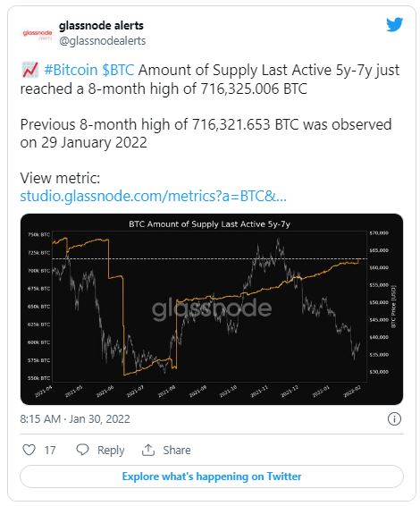Click the reply speech bubble icon
Image resolution: width=420 pixels, height=506 pixels.
coord(82,450)
